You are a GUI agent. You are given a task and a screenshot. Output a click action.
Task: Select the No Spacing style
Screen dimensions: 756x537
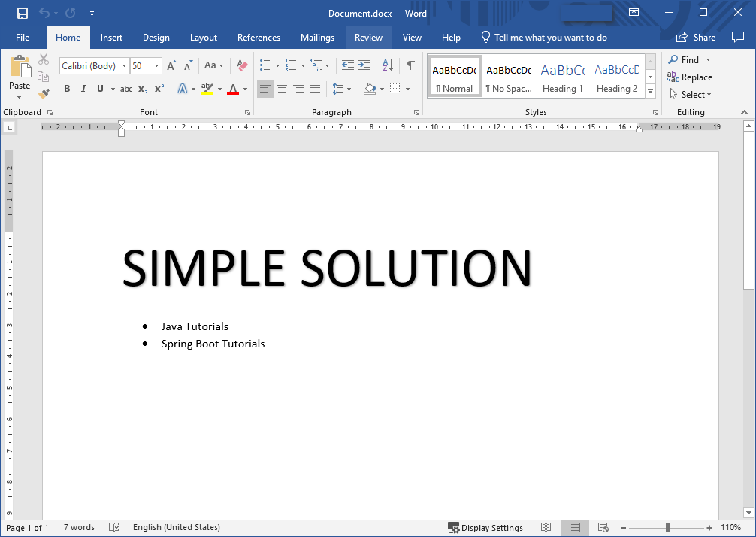(508, 75)
